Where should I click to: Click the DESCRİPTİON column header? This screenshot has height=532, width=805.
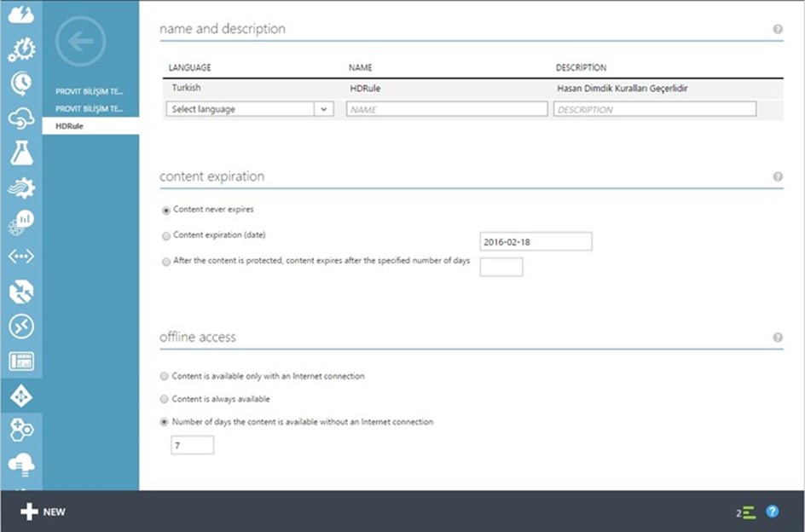[x=582, y=68]
